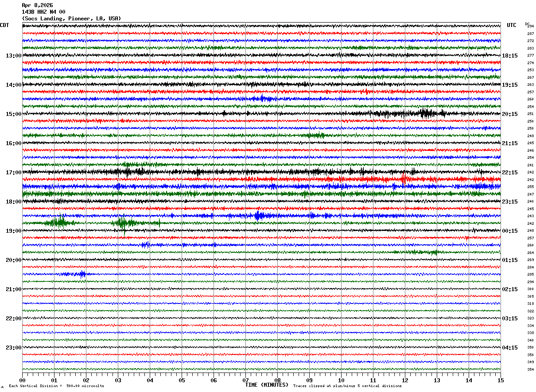Click the TIME (MINUTES) axis title

(267, 385)
